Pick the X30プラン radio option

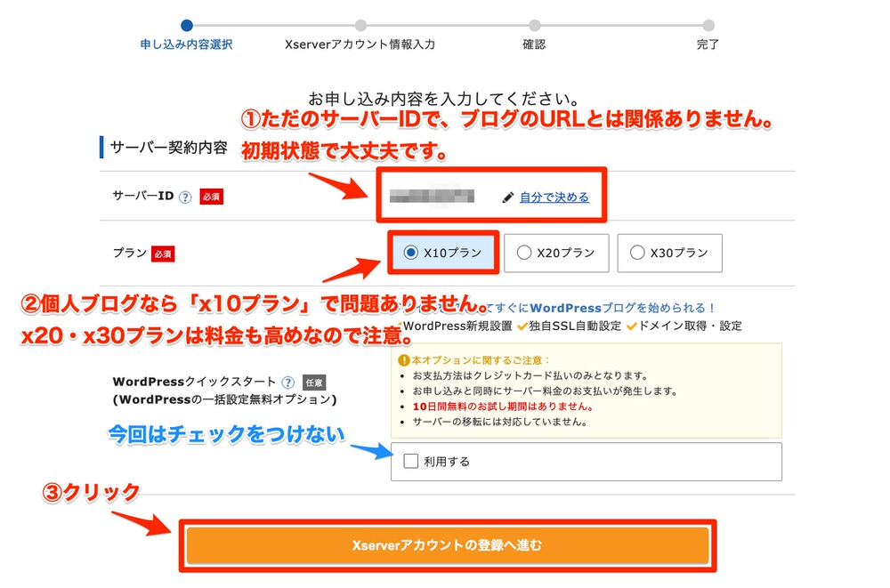[x=637, y=253]
